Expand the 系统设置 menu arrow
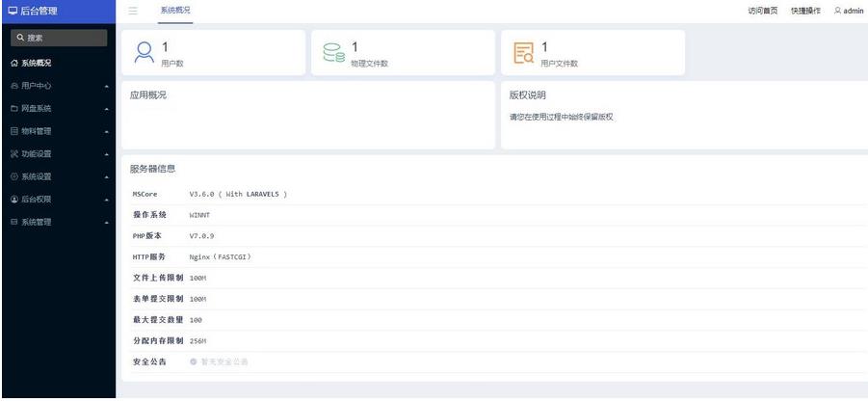Screen dimensions: 868x402 106,177
